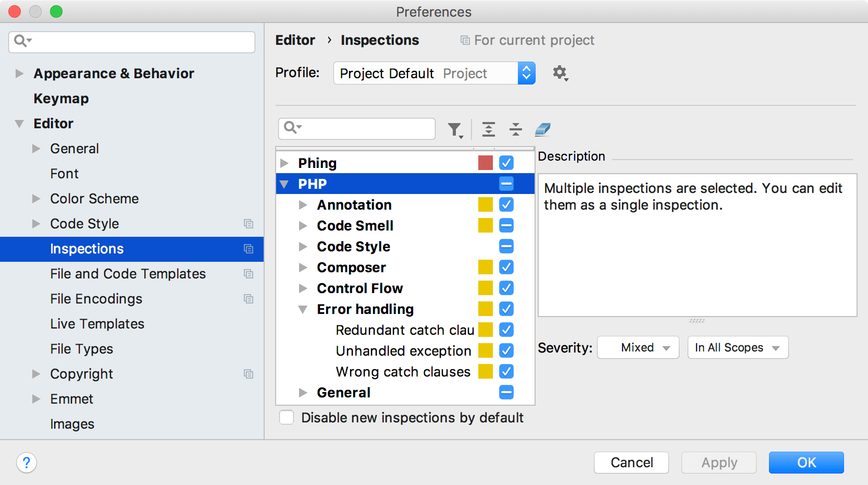Toggle the Code Smell inspections checkbox
The width and height of the screenshot is (868, 485).
[506, 225]
